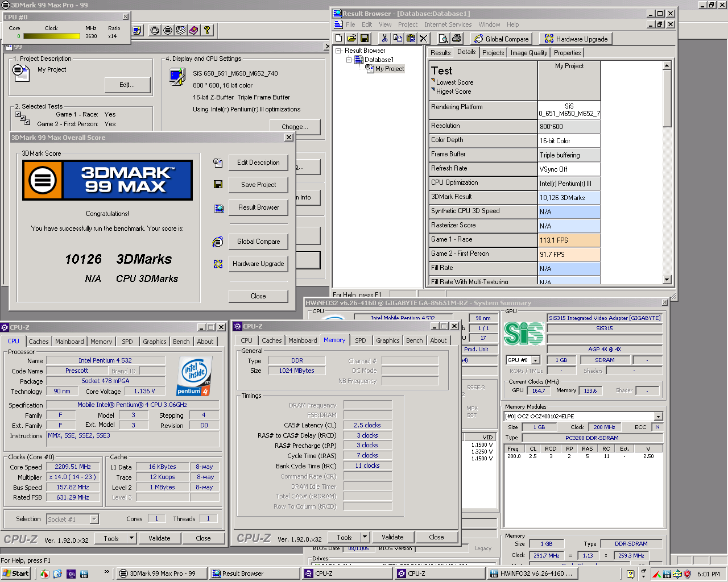Screen dimensions: 728x582
Task: Click the Display and CPU Settings monitor icon
Action: coord(177,76)
